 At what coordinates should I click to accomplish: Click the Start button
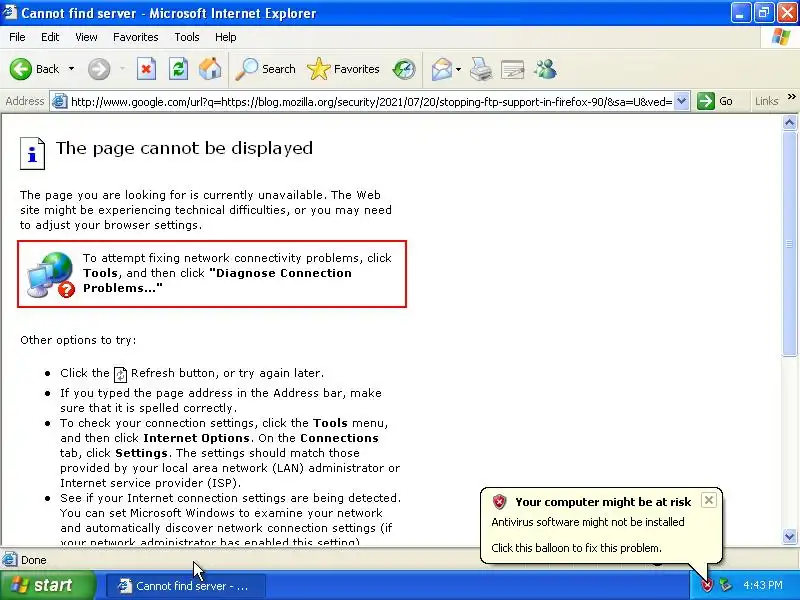click(48, 585)
